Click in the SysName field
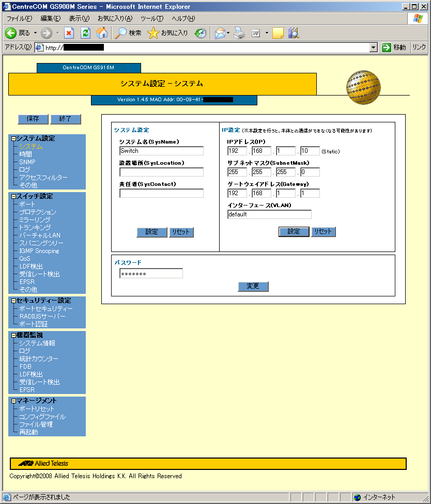431x504 pixels. point(161,151)
